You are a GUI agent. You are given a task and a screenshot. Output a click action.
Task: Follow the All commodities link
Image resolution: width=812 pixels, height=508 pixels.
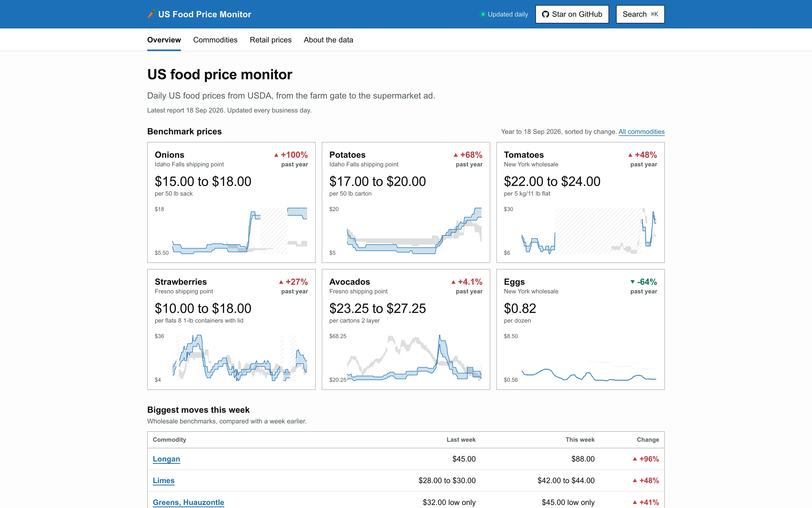pos(641,132)
